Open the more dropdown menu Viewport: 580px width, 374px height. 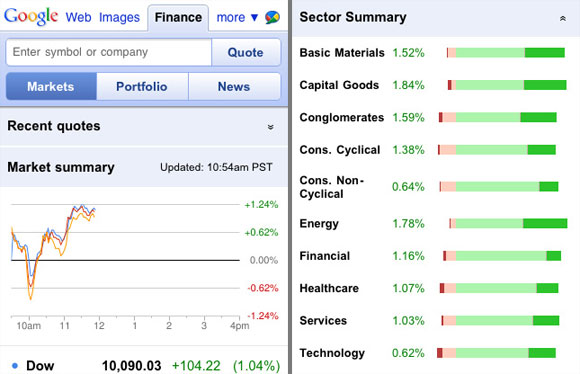click(x=237, y=17)
